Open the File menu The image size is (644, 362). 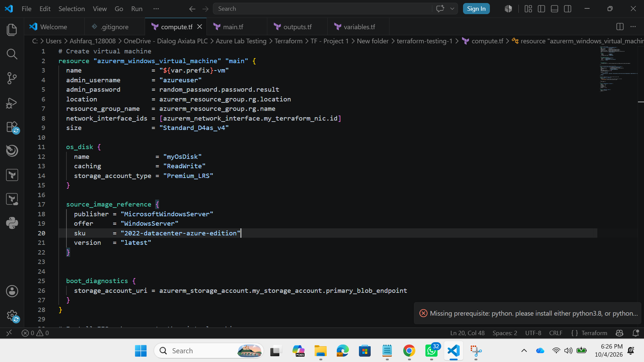point(27,9)
